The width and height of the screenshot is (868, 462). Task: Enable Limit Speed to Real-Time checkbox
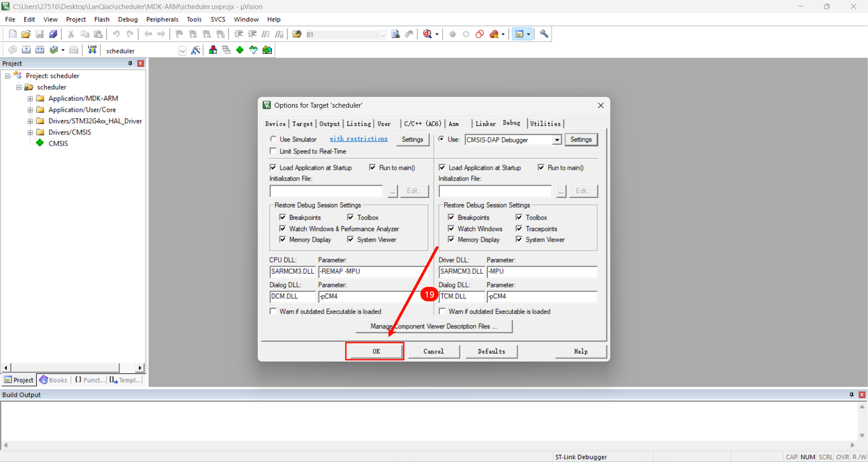coord(273,151)
